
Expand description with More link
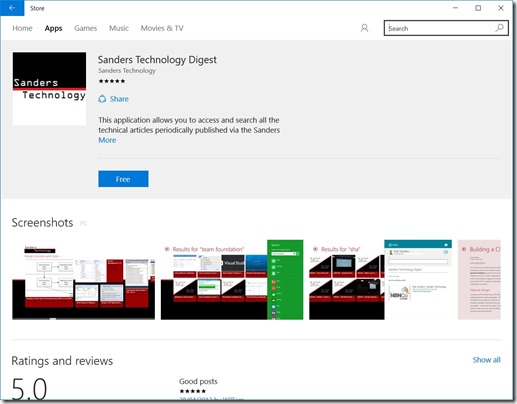(107, 140)
